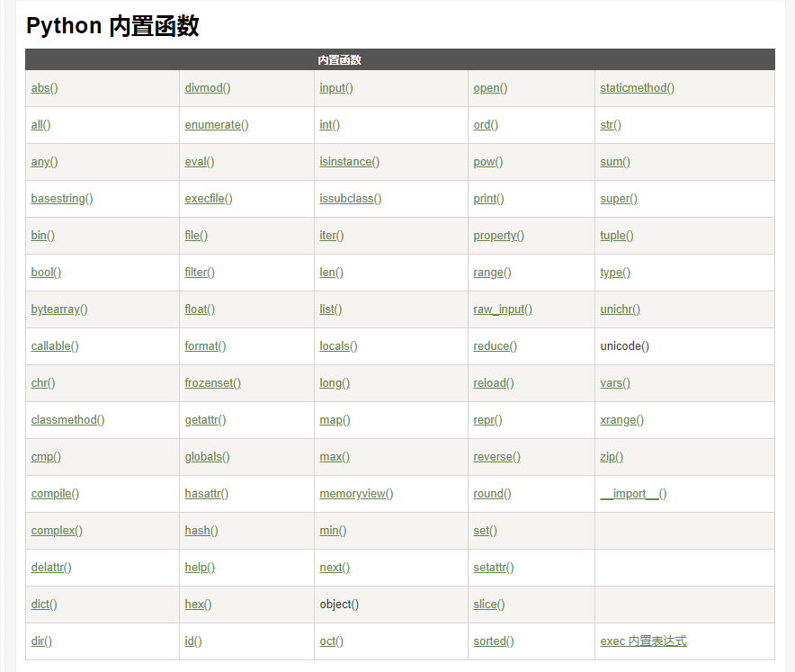Open the divmod() link
The width and height of the screenshot is (795, 672).
(x=208, y=88)
